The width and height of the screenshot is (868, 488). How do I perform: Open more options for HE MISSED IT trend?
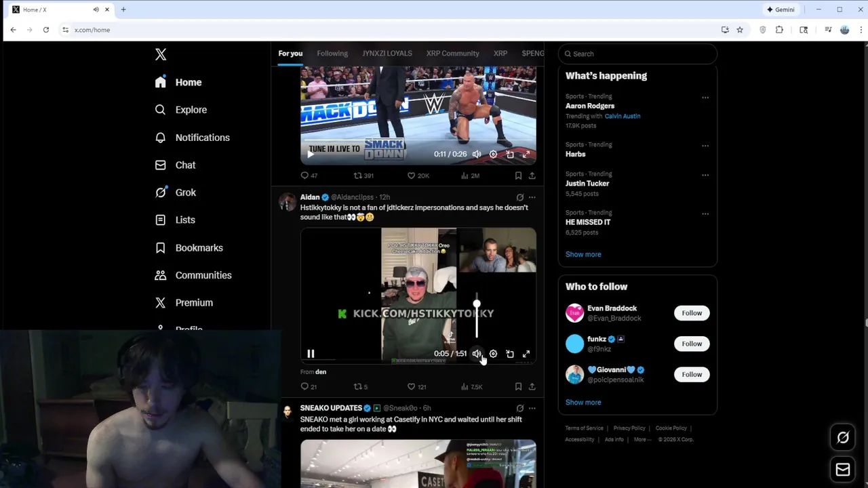[705, 213]
